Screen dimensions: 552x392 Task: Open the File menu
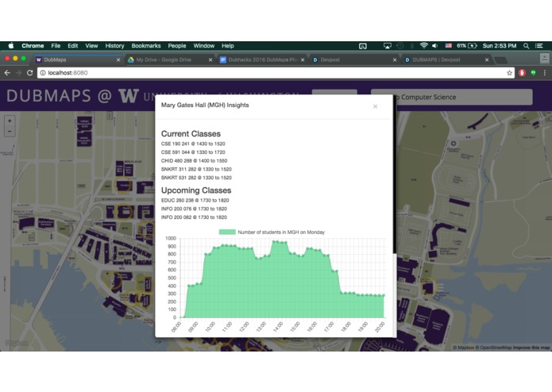pyautogui.click(x=56, y=46)
